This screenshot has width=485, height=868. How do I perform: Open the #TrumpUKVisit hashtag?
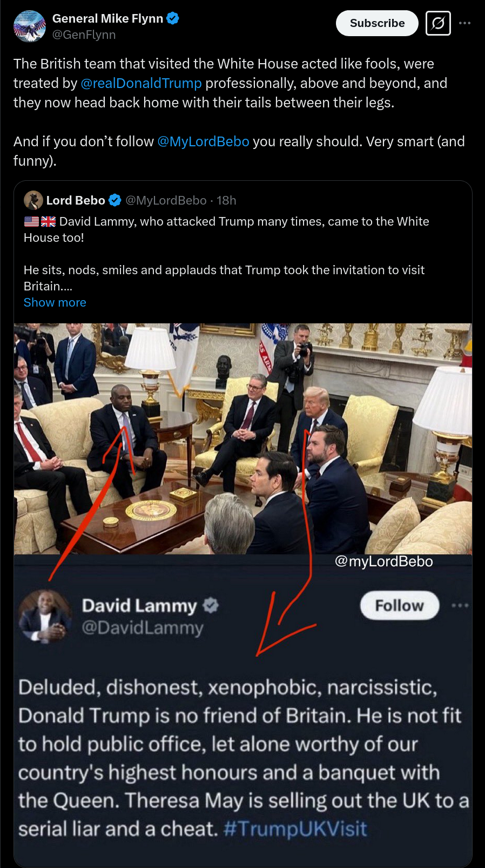tap(295, 829)
